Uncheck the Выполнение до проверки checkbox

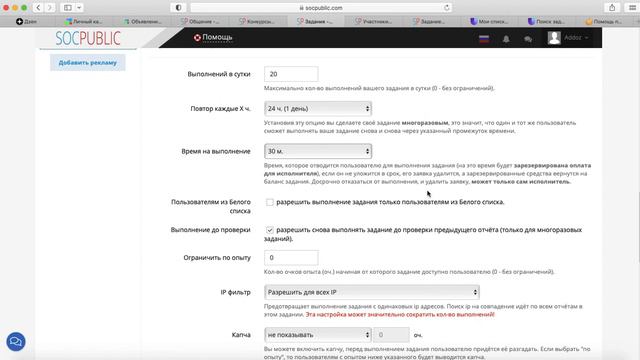click(269, 230)
